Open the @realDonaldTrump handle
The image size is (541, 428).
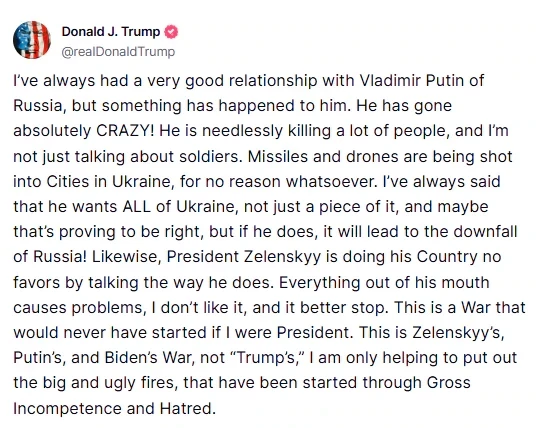coord(118,52)
